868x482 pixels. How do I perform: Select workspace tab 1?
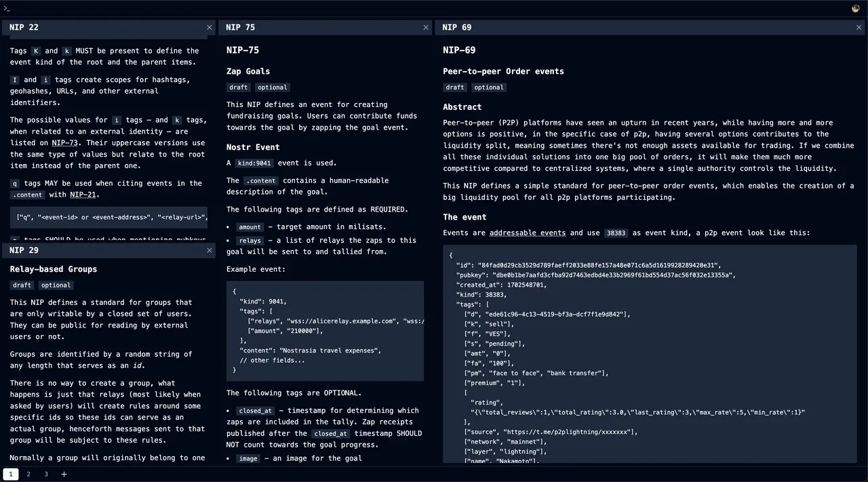pyautogui.click(x=10, y=474)
